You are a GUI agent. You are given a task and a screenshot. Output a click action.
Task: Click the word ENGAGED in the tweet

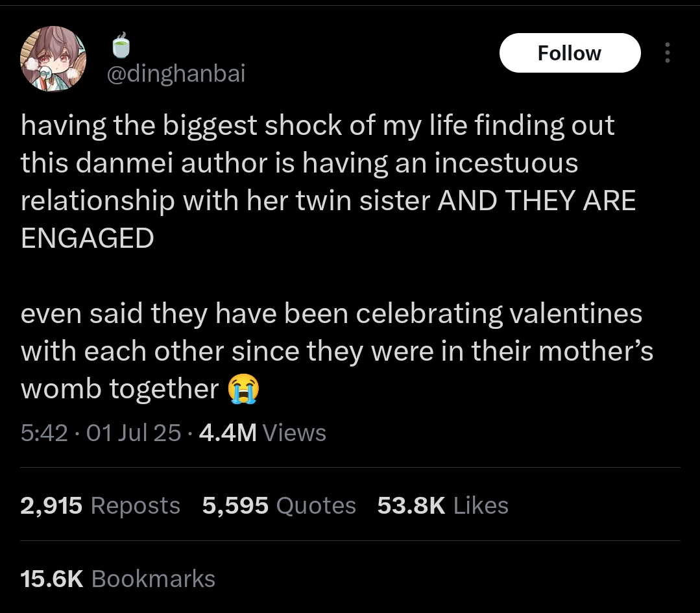coord(88,238)
